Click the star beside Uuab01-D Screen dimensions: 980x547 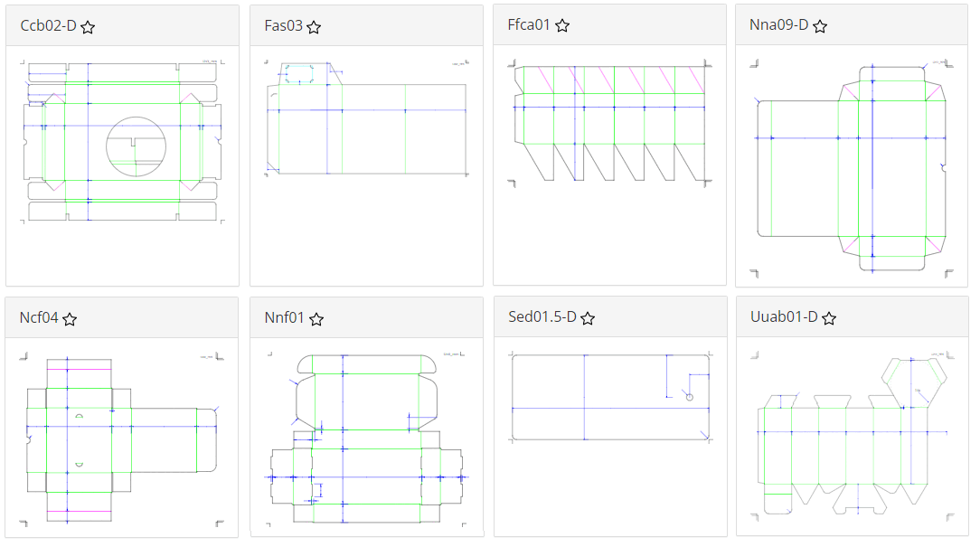tap(829, 318)
